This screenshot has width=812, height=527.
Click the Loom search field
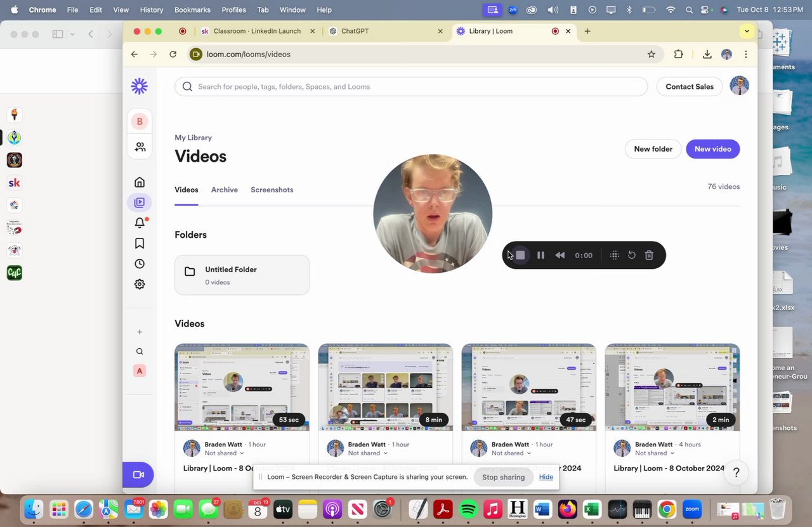(x=411, y=86)
